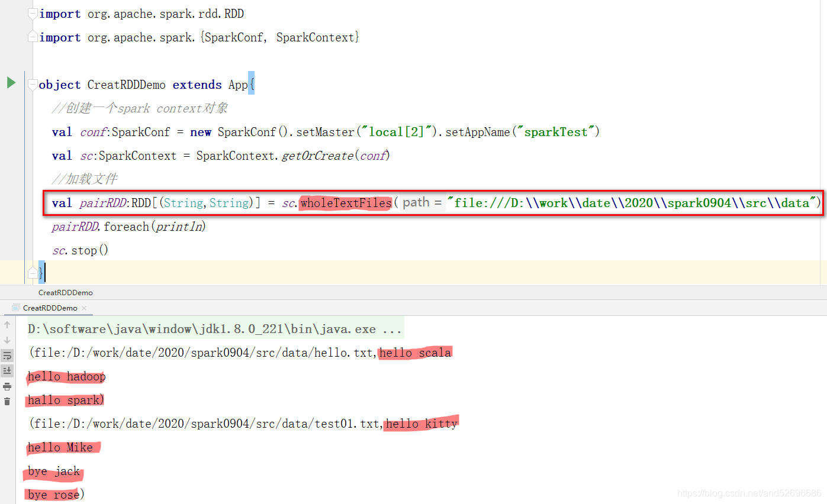Click 'hallo spark)' output line
The image size is (827, 504).
[x=66, y=400]
